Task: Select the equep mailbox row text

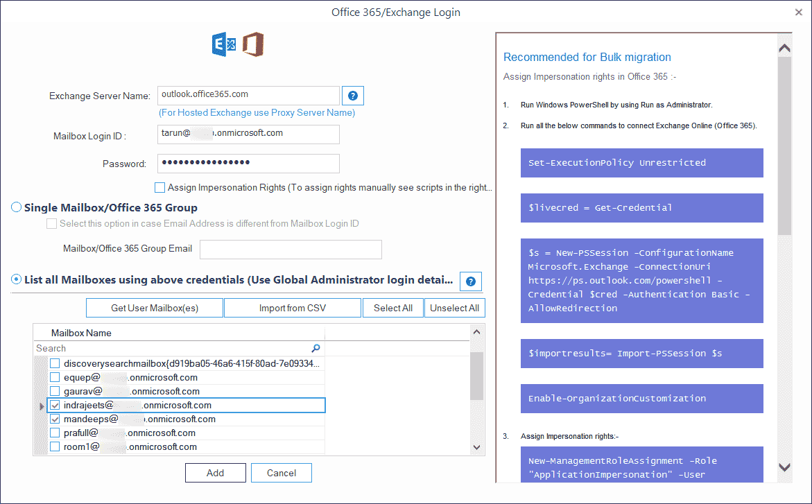Action: coord(130,378)
